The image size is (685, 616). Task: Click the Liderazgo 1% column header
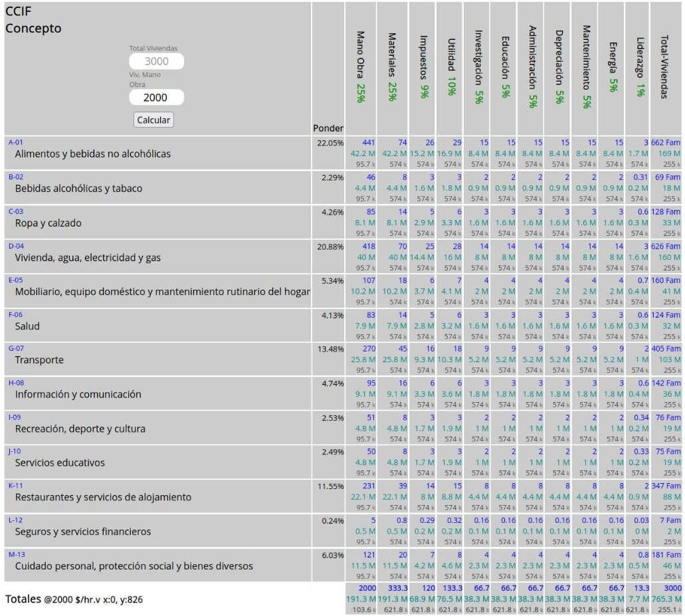coord(640,66)
